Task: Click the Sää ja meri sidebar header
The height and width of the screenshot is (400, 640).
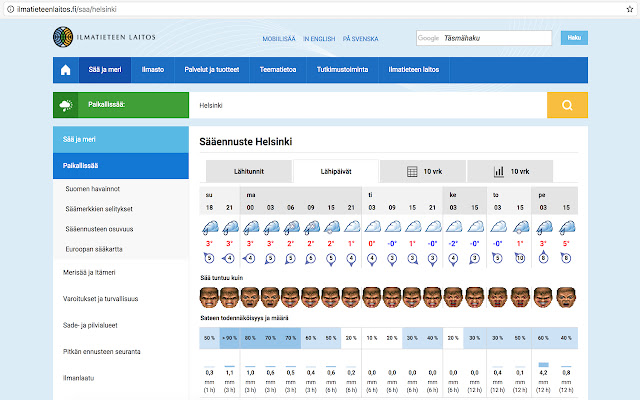Action: [x=121, y=140]
